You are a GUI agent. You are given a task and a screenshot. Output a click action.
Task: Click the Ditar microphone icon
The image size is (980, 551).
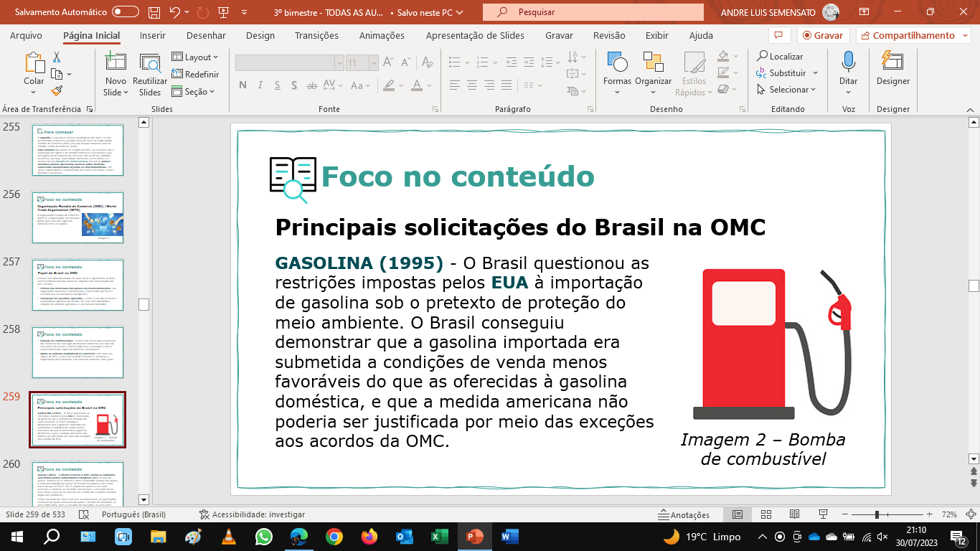(849, 63)
